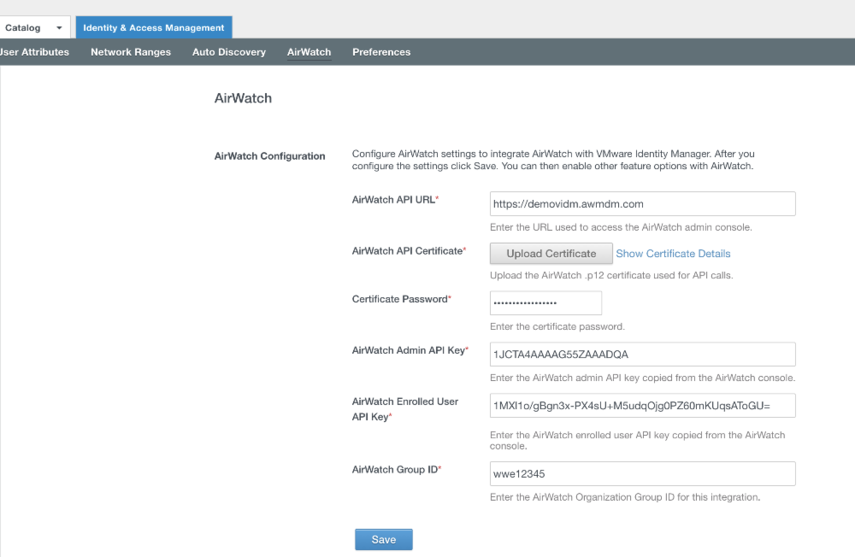The image size is (855, 557).
Task: Focus the Certificate Password field
Action: (x=545, y=303)
